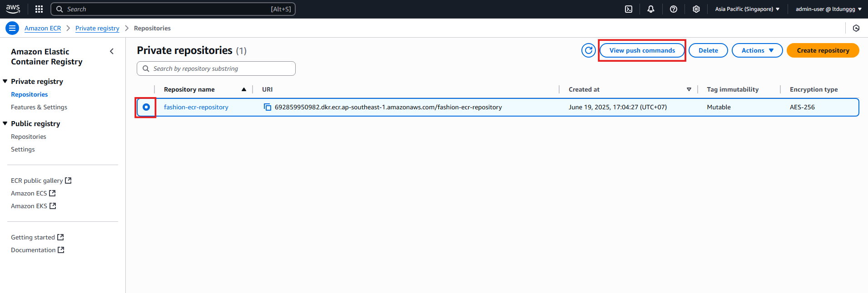This screenshot has width=868, height=293.
Task: Click Encryption type column header
Action: [x=813, y=89]
